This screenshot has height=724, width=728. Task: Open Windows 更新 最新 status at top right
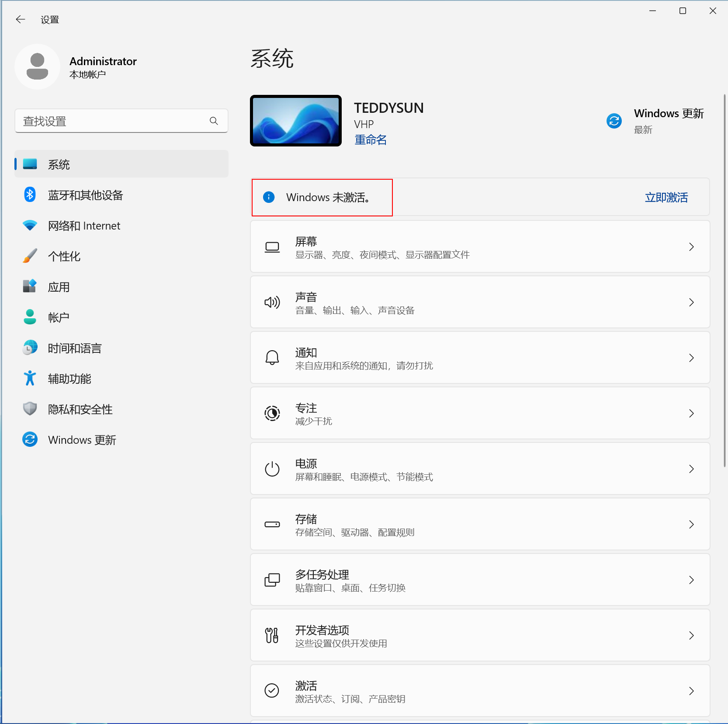point(655,121)
